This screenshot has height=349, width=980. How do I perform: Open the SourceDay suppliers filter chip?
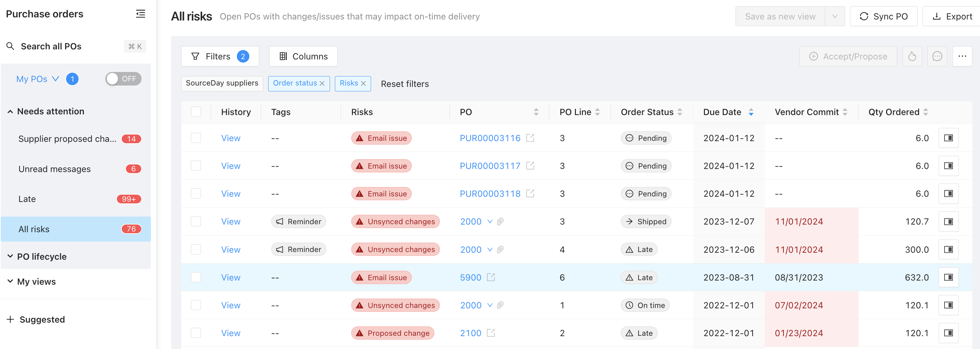[222, 84]
